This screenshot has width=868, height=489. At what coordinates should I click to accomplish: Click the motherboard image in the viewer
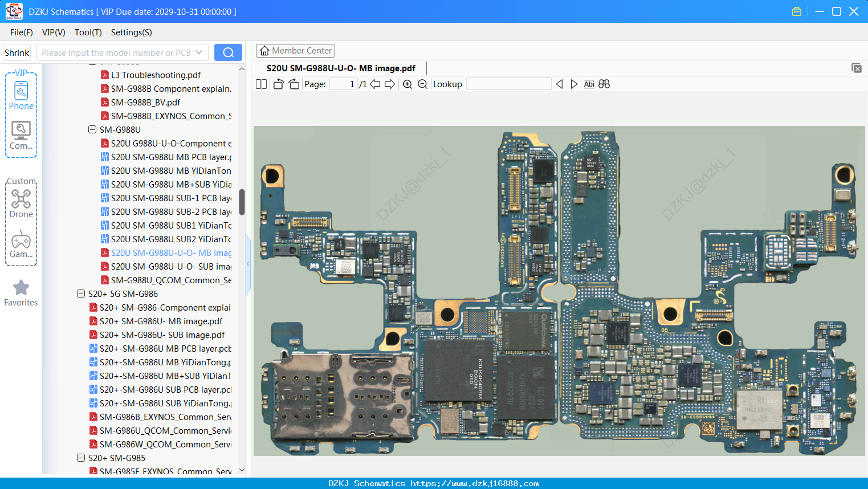click(x=559, y=291)
